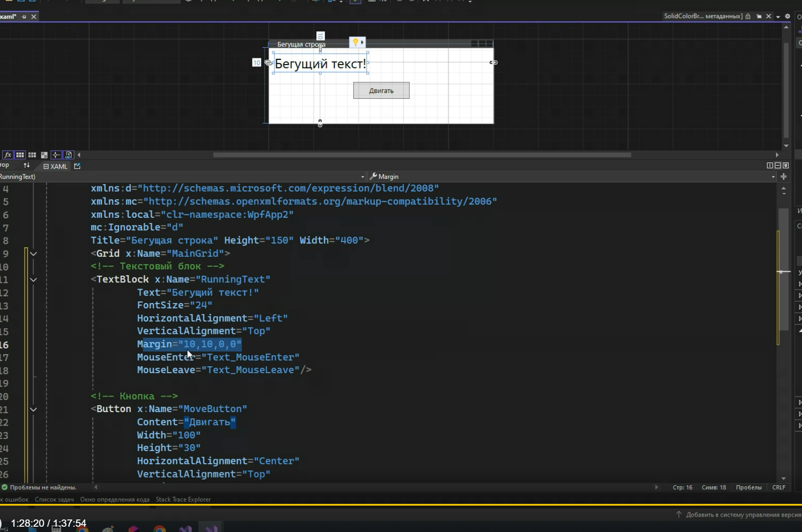The image size is (802, 532).
Task: Toggle snapping to gridlines icon
Action: click(x=32, y=155)
